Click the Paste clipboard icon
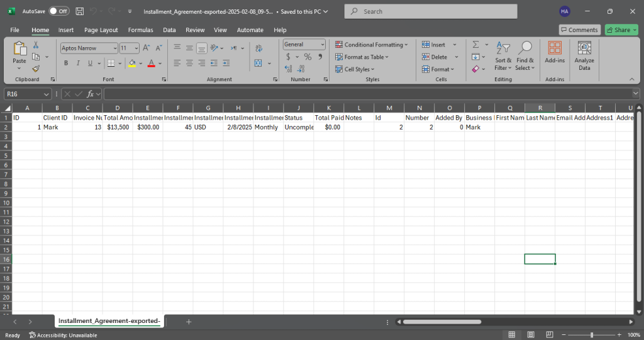Image resolution: width=644 pixels, height=340 pixels. (19, 48)
